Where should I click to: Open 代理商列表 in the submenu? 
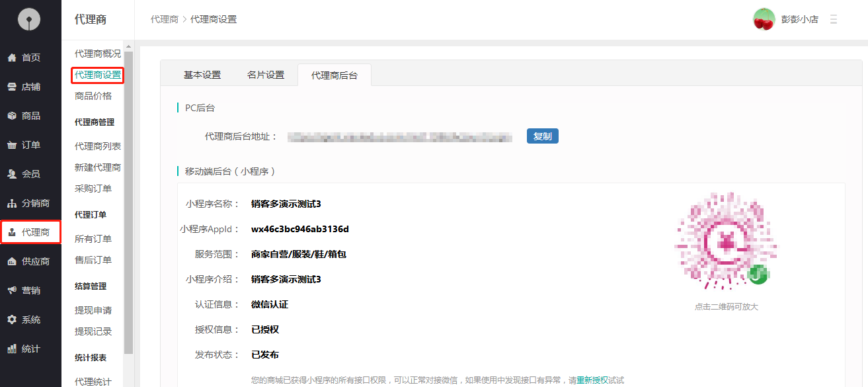[98, 146]
